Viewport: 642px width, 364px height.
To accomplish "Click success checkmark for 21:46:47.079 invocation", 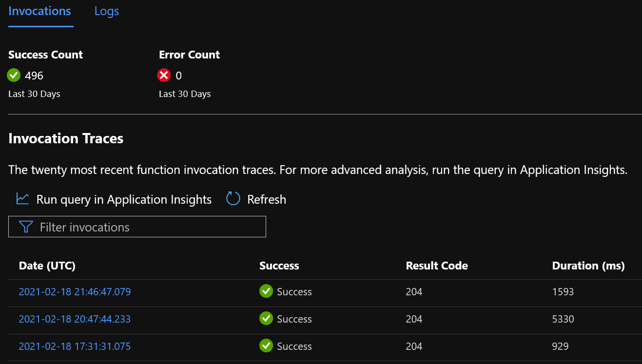I will click(x=266, y=291).
